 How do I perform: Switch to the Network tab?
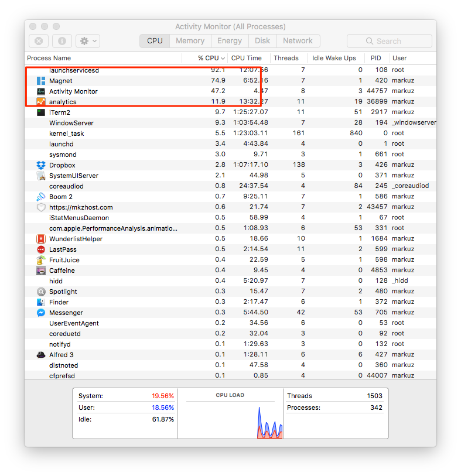[x=298, y=41]
